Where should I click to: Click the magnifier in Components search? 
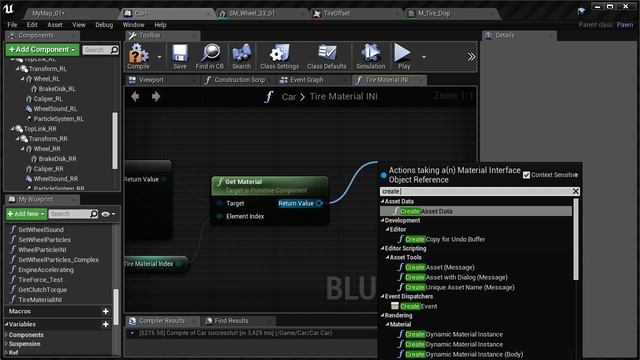(115, 50)
